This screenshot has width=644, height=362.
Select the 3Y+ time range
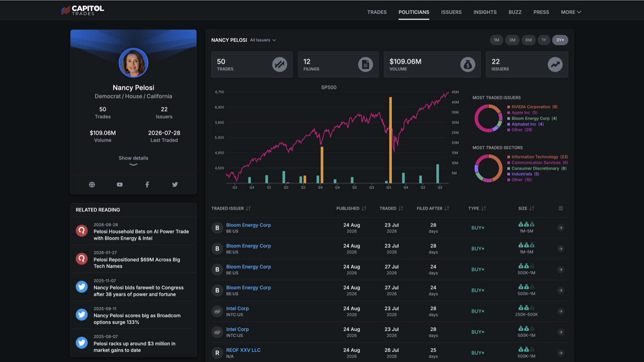560,40
